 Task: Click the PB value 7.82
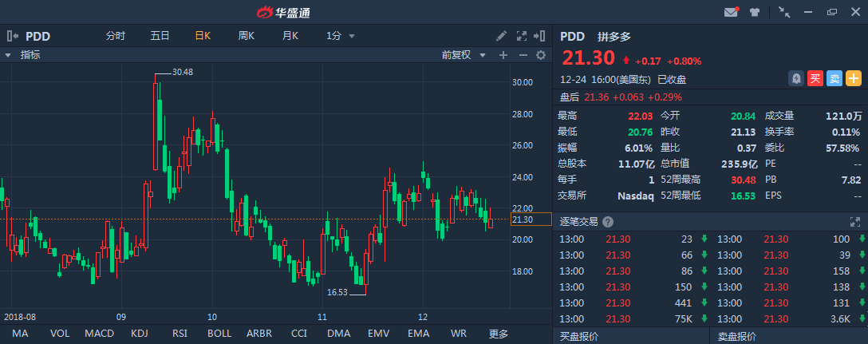tap(850, 180)
